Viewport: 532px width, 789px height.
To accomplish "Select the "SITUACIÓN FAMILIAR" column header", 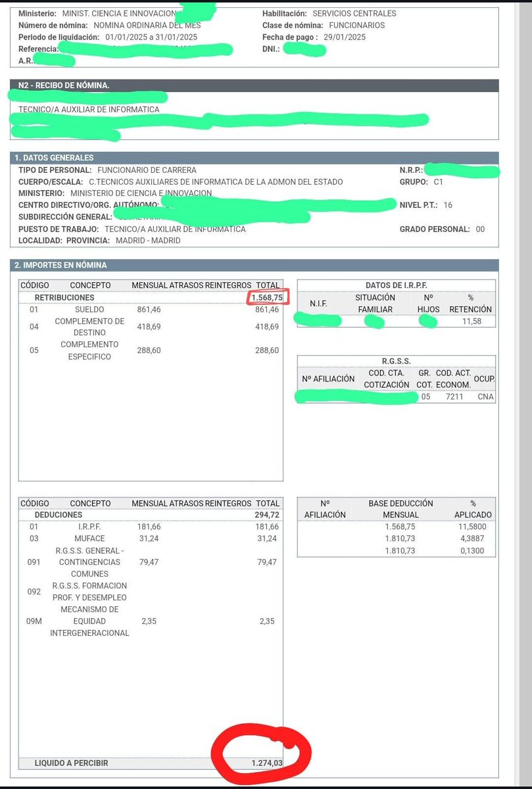I will pyautogui.click(x=375, y=303).
